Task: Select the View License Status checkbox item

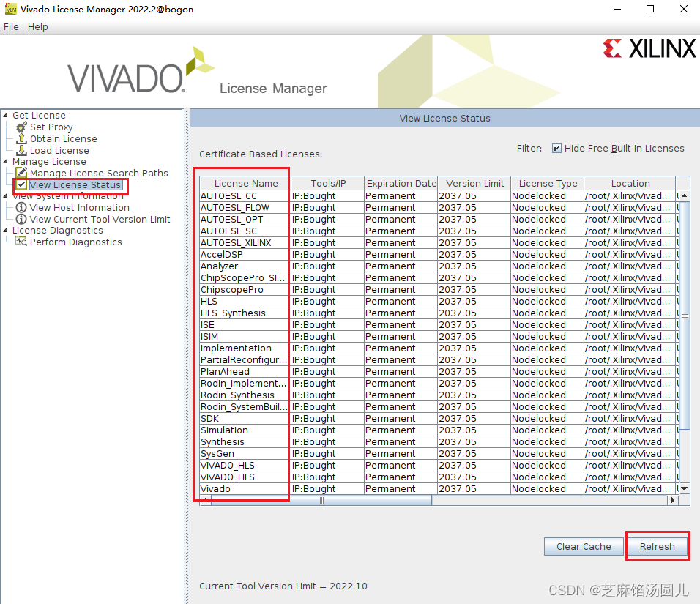Action: 20,184
